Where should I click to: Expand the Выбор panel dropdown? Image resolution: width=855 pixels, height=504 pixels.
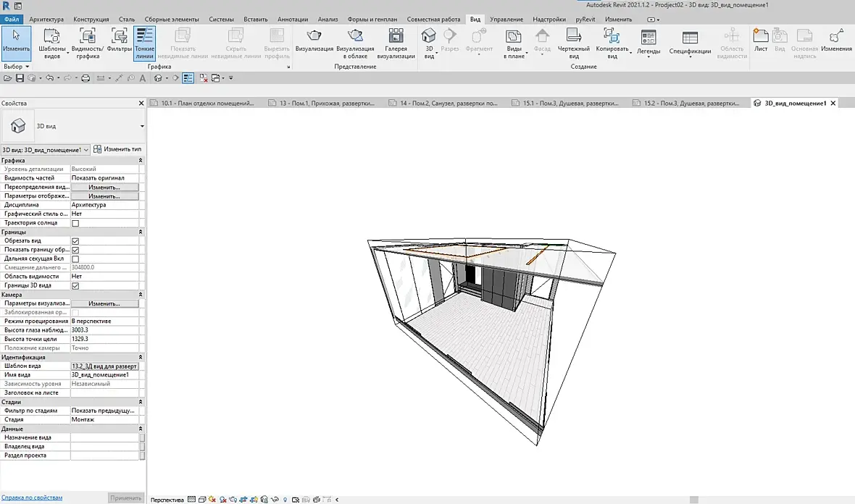(17, 67)
